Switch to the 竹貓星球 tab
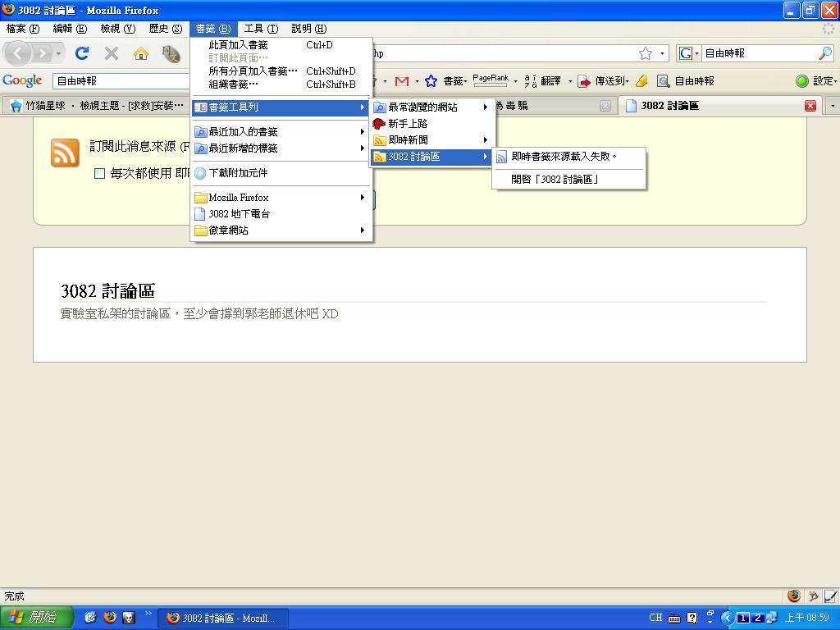This screenshot has height=630, width=840. pos(97,106)
